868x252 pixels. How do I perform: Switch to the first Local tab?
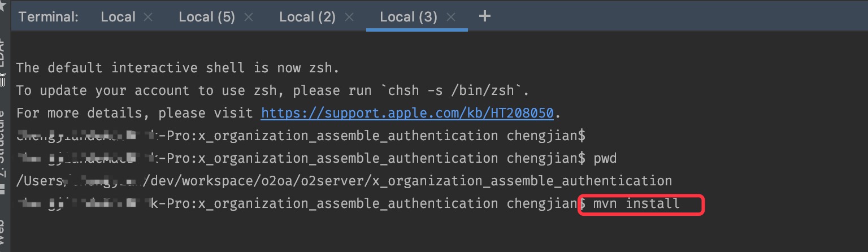[118, 17]
